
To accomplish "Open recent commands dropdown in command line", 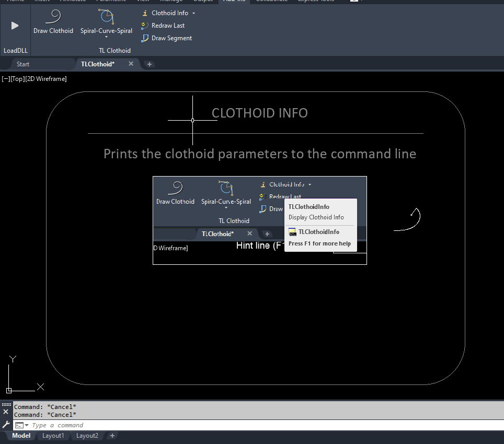I will click(27, 425).
